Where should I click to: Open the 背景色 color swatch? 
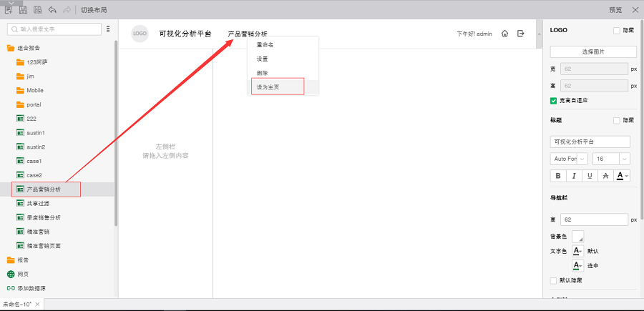coord(577,236)
